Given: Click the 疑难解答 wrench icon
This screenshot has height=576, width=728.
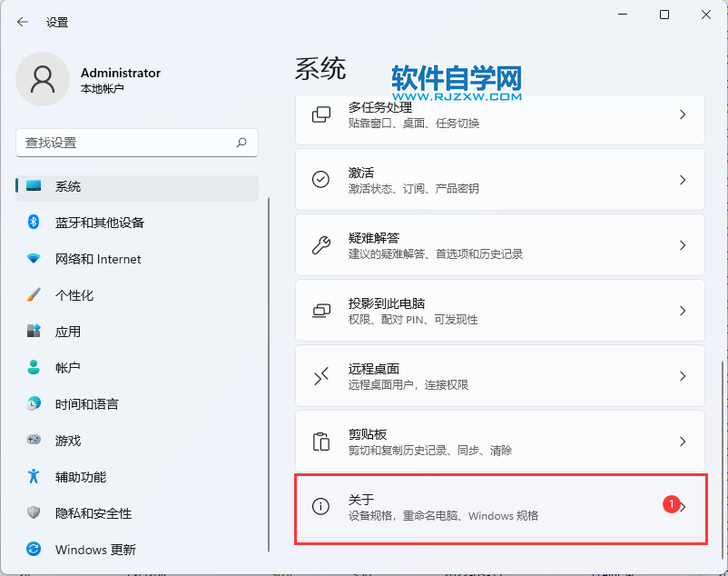Looking at the screenshot, I should (320, 244).
